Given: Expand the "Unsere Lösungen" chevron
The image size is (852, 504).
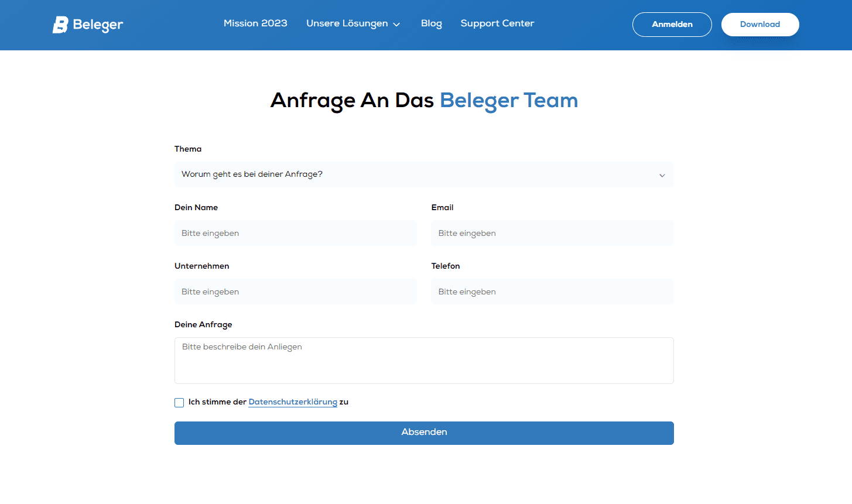Looking at the screenshot, I should coord(397,24).
